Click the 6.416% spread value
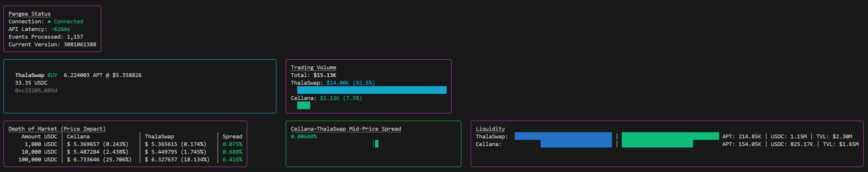Image resolution: width=868 pixels, height=172 pixels. point(232,160)
